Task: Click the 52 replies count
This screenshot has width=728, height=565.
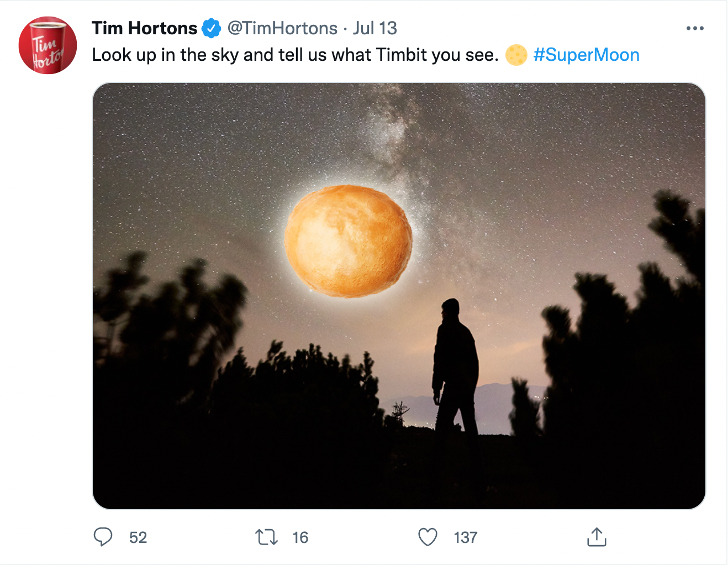Action: [138, 537]
